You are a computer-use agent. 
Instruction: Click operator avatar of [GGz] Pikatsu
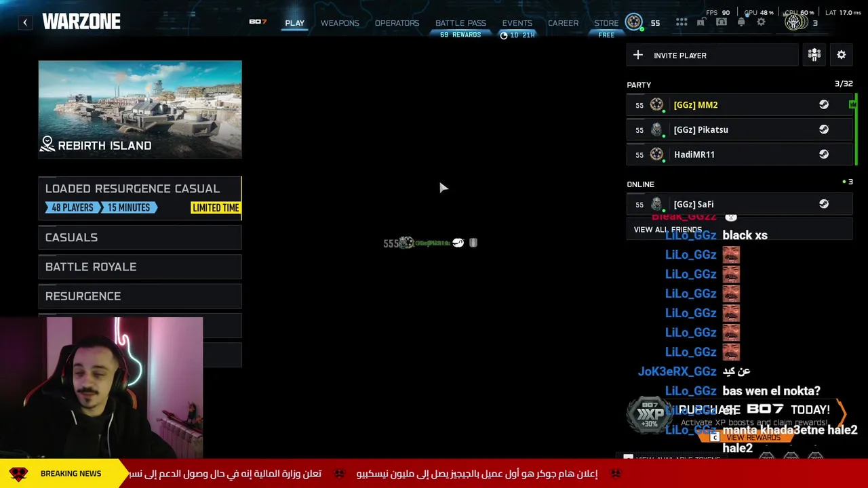(x=656, y=129)
